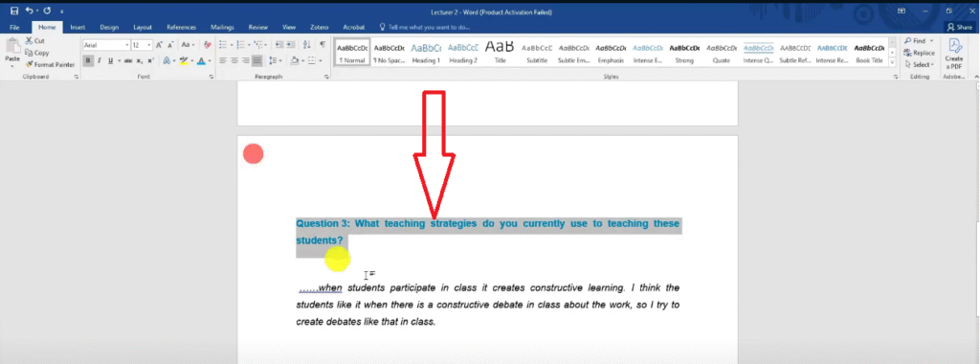Screen dimensions: 980x364
Task: Activate Format Painter
Action: click(x=50, y=64)
